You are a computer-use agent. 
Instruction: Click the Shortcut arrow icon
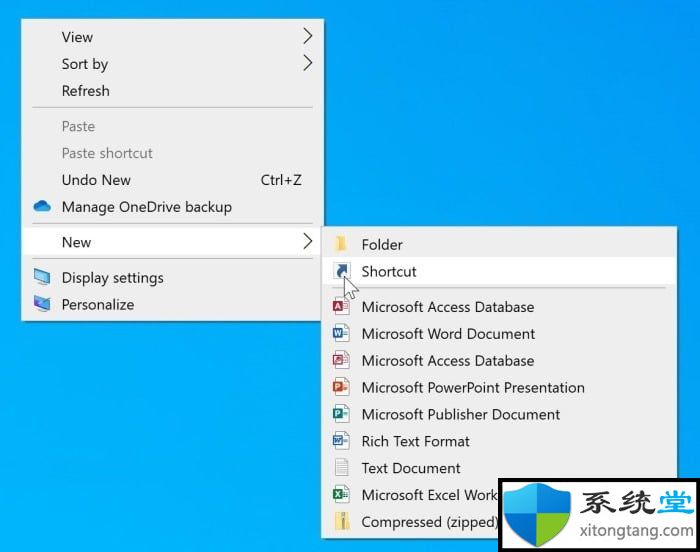tap(342, 271)
